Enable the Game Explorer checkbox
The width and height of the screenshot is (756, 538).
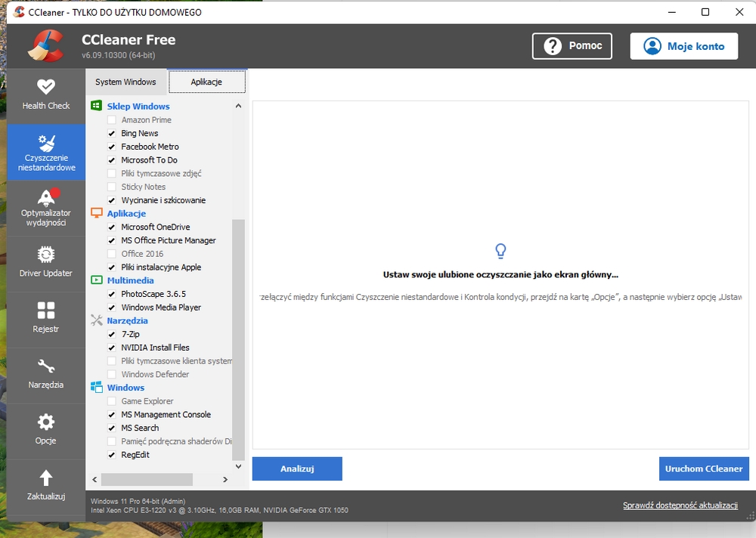point(112,401)
